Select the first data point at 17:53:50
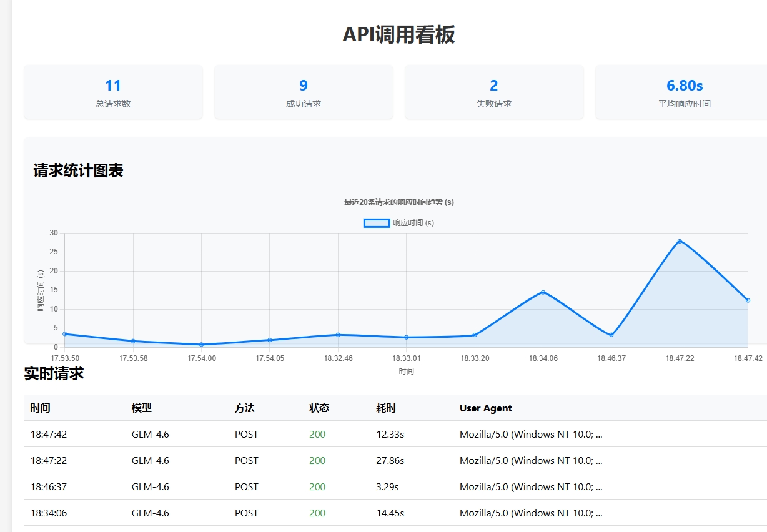Screen dimensions: 767x532 point(64,333)
